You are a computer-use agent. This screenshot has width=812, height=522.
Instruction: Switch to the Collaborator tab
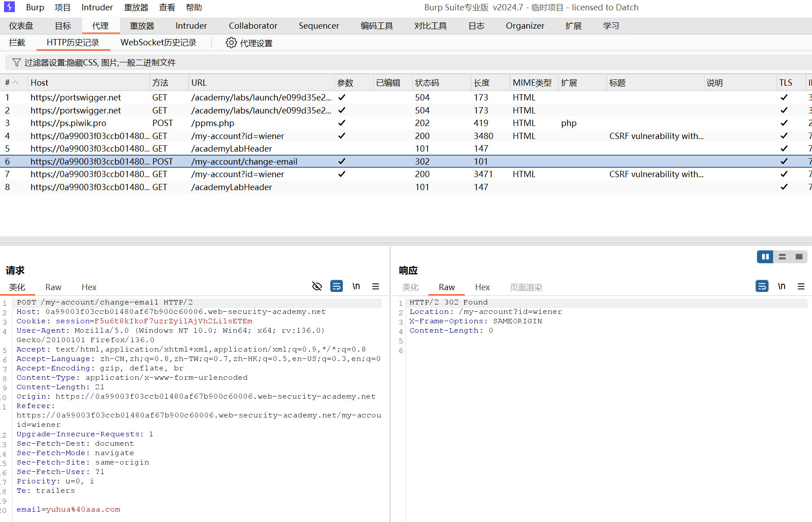(253, 26)
